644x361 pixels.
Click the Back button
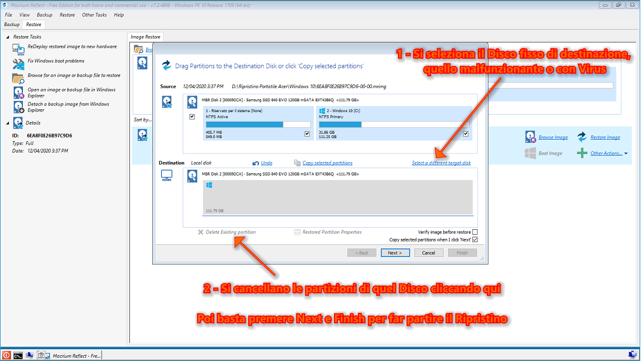tap(362, 253)
